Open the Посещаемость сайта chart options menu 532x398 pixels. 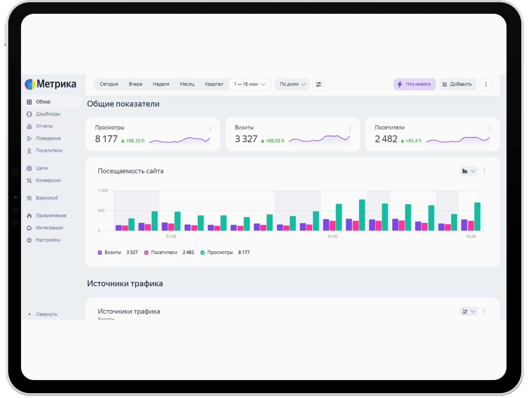pyautogui.click(x=484, y=171)
